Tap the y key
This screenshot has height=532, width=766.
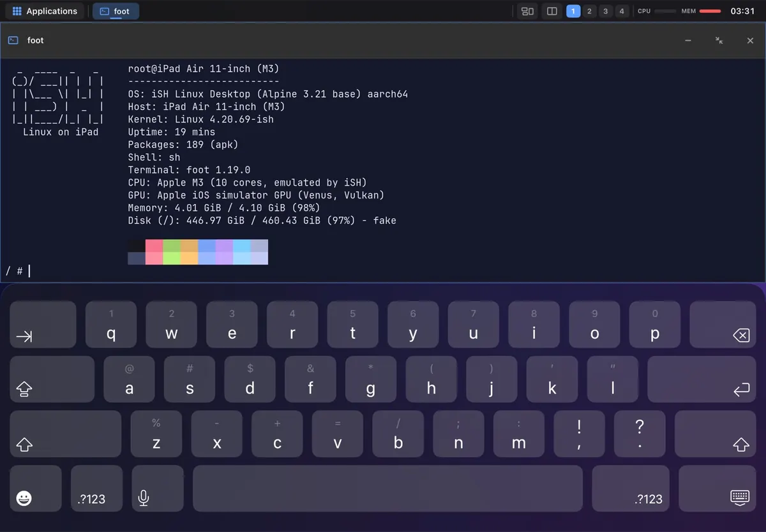tap(413, 325)
